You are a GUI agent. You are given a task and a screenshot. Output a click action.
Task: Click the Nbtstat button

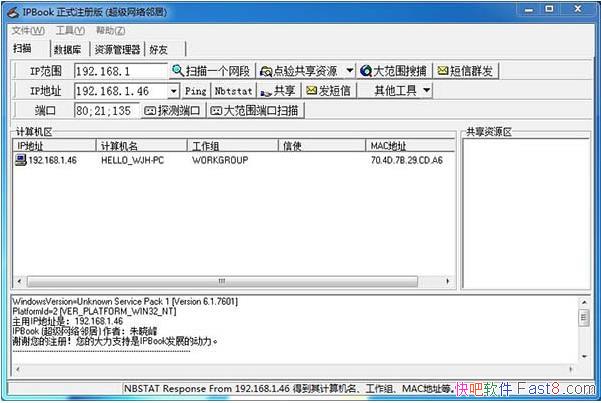coord(233,91)
